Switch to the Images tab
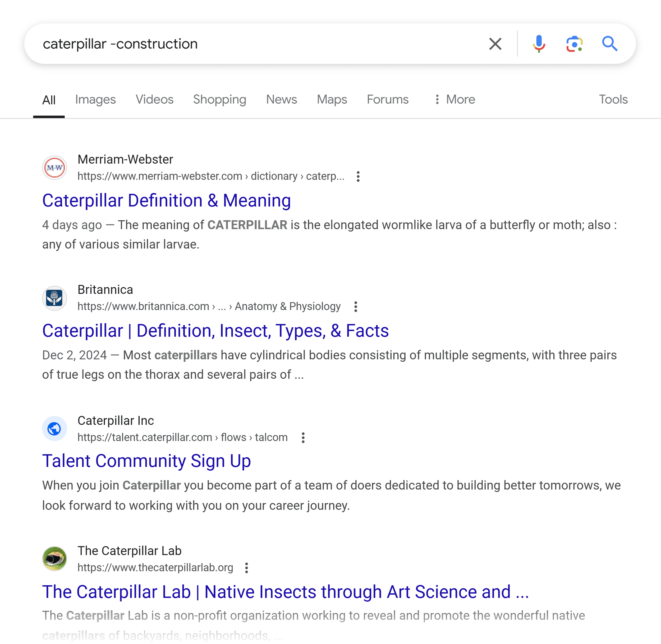 [95, 99]
